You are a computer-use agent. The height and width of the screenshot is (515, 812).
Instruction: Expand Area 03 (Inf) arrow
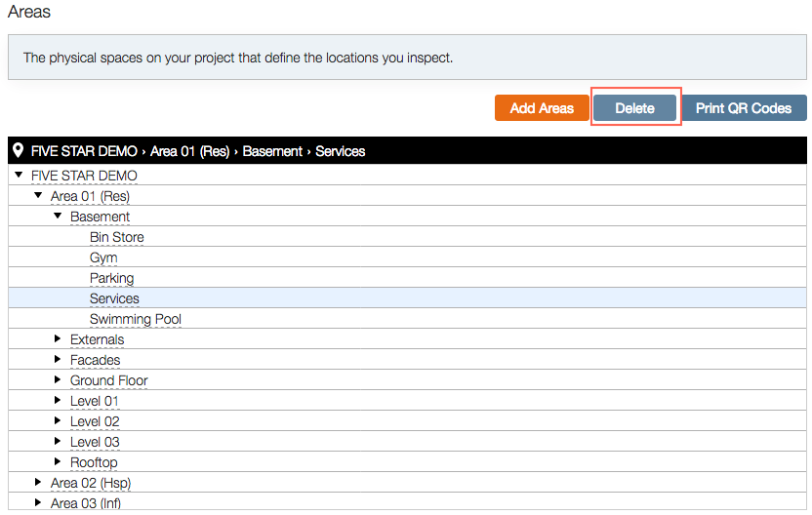coord(38,502)
